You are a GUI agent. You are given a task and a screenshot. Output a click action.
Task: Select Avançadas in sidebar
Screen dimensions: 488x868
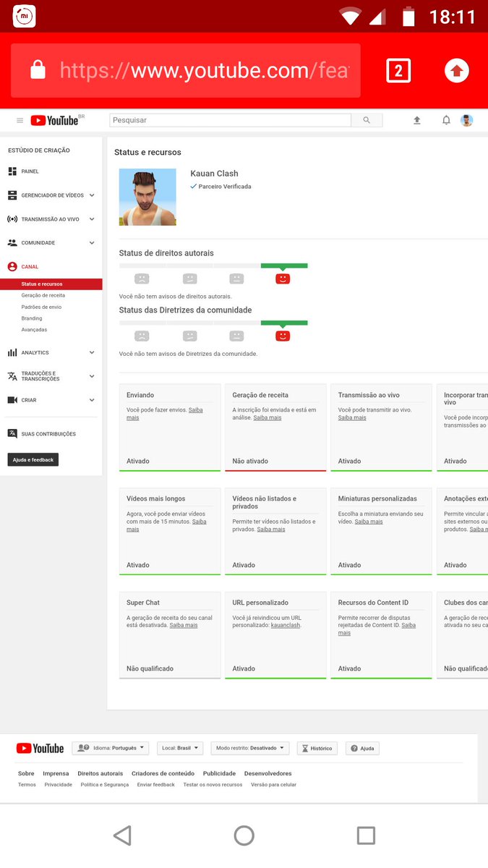tap(34, 330)
